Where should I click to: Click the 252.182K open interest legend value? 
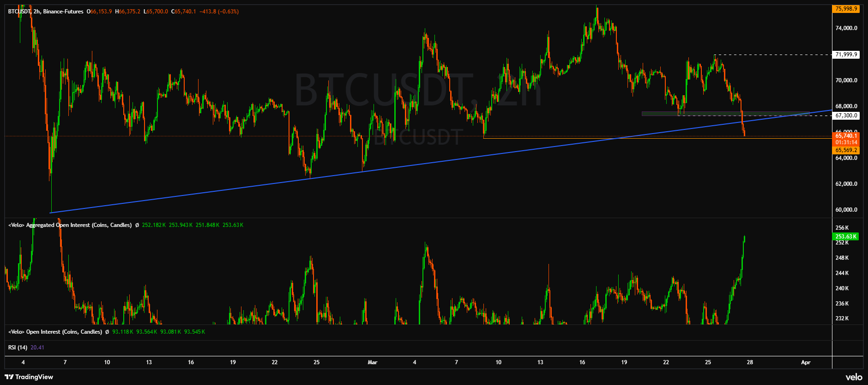(154, 225)
